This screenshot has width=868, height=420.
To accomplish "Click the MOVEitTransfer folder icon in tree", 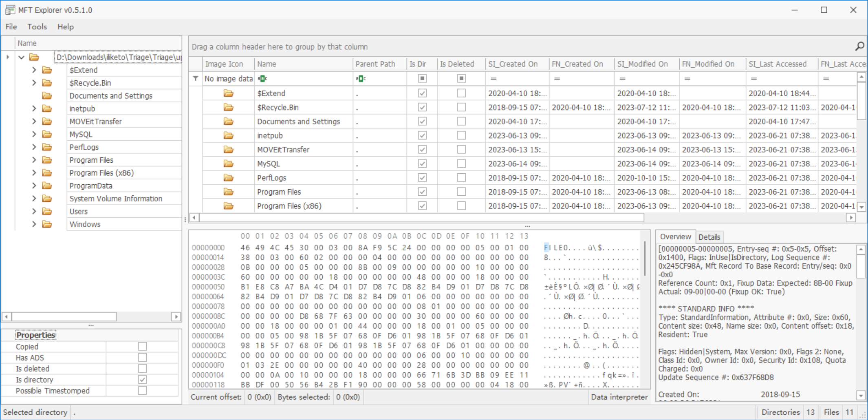I will tap(47, 122).
